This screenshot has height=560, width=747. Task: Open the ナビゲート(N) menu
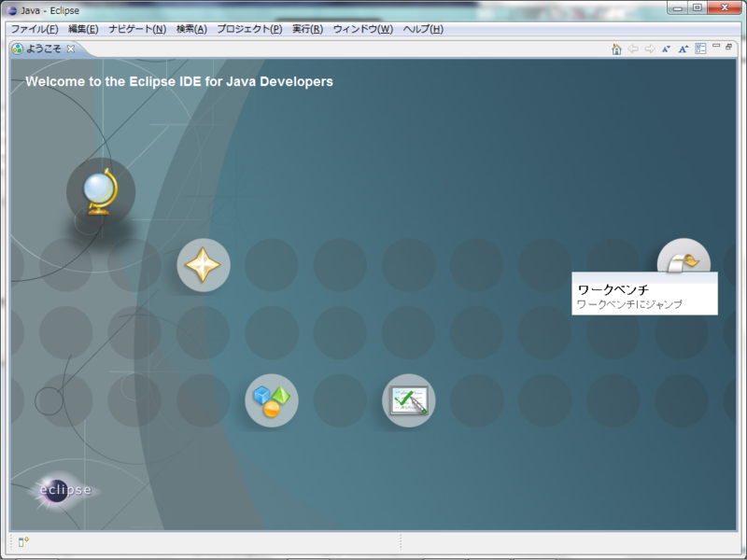click(x=137, y=29)
